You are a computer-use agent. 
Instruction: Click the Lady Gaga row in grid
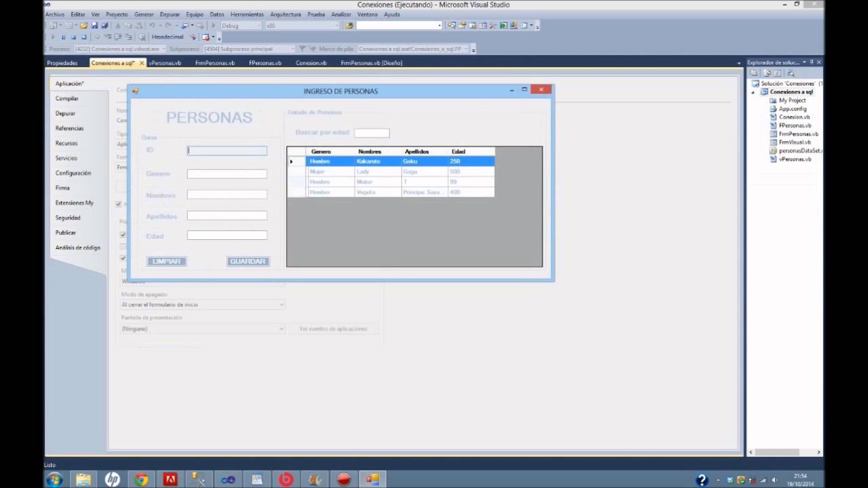pos(391,171)
